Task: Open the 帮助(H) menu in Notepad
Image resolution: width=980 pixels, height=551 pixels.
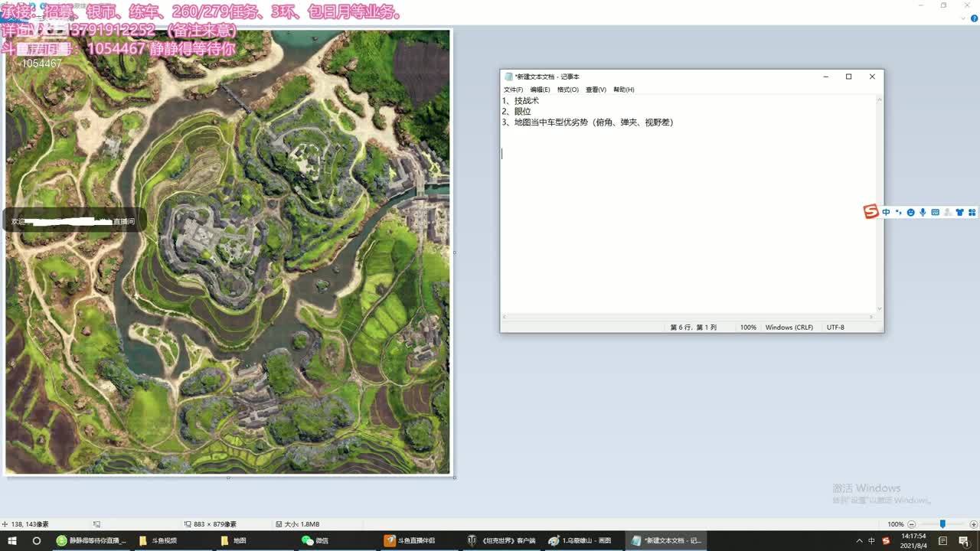Action: 623,90
